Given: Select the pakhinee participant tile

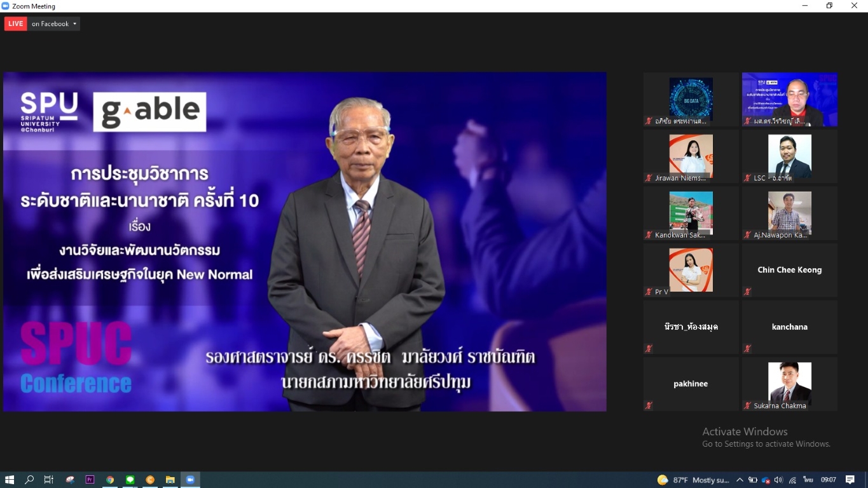Looking at the screenshot, I should 691,384.
